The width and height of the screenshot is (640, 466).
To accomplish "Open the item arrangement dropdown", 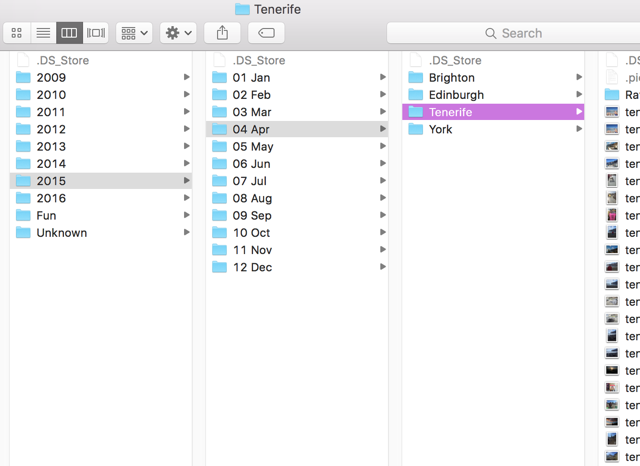I will pos(134,33).
